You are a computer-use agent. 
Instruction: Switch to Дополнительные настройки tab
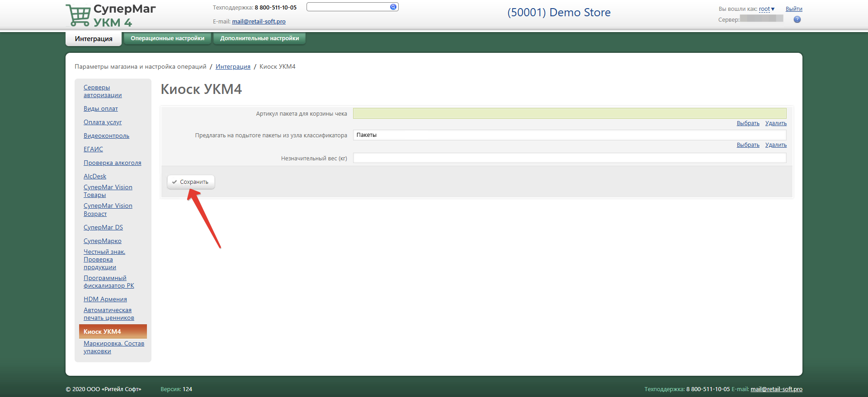(x=259, y=38)
